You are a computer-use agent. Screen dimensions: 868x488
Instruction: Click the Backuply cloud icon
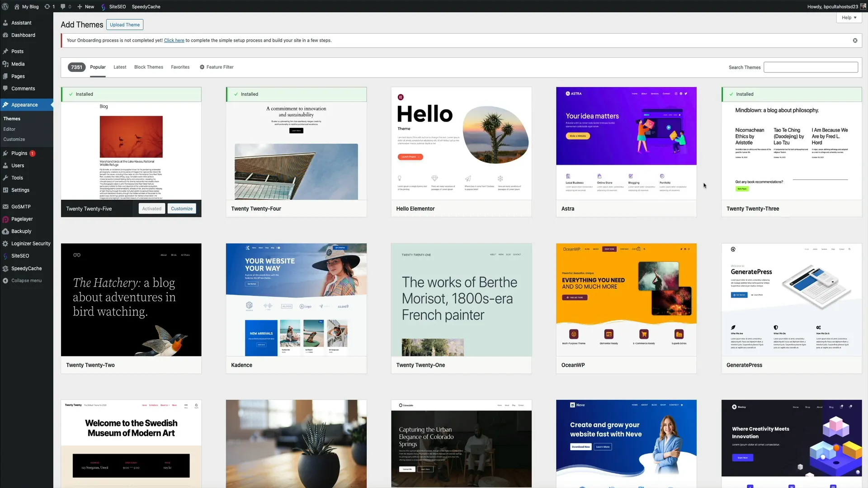coord(5,231)
